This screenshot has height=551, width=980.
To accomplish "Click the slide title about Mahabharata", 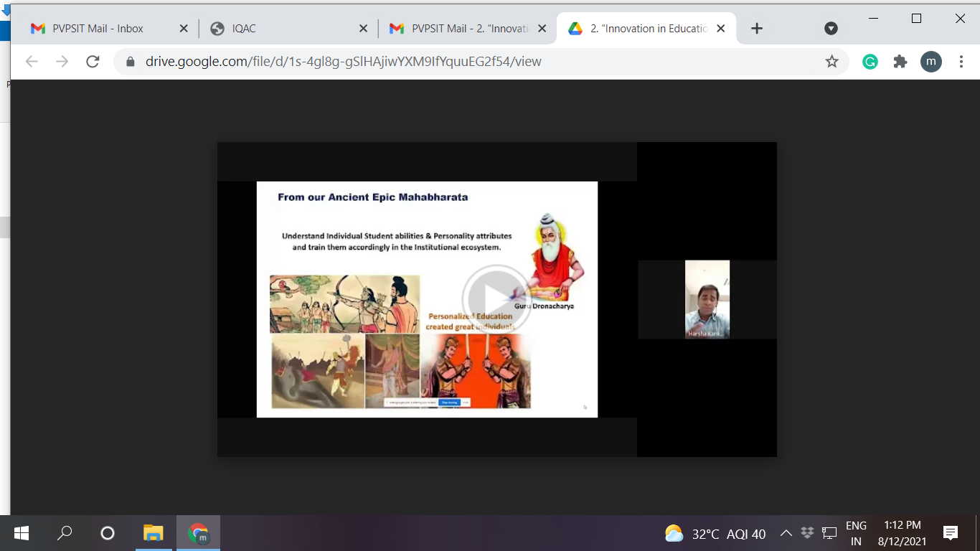I will tap(373, 197).
